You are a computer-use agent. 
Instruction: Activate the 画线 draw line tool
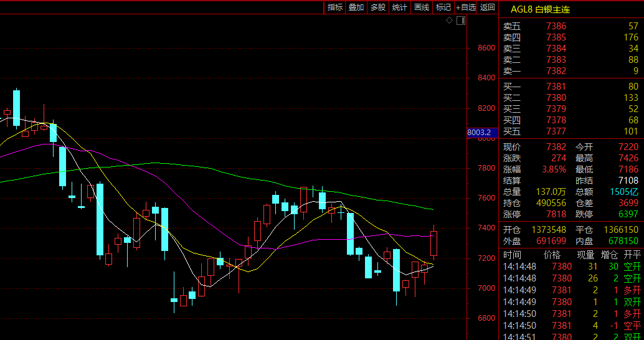tap(422, 7)
